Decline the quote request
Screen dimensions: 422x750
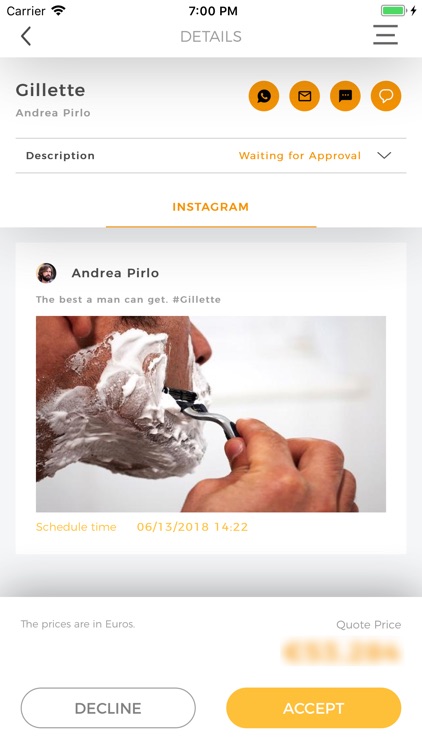pyautogui.click(x=108, y=708)
